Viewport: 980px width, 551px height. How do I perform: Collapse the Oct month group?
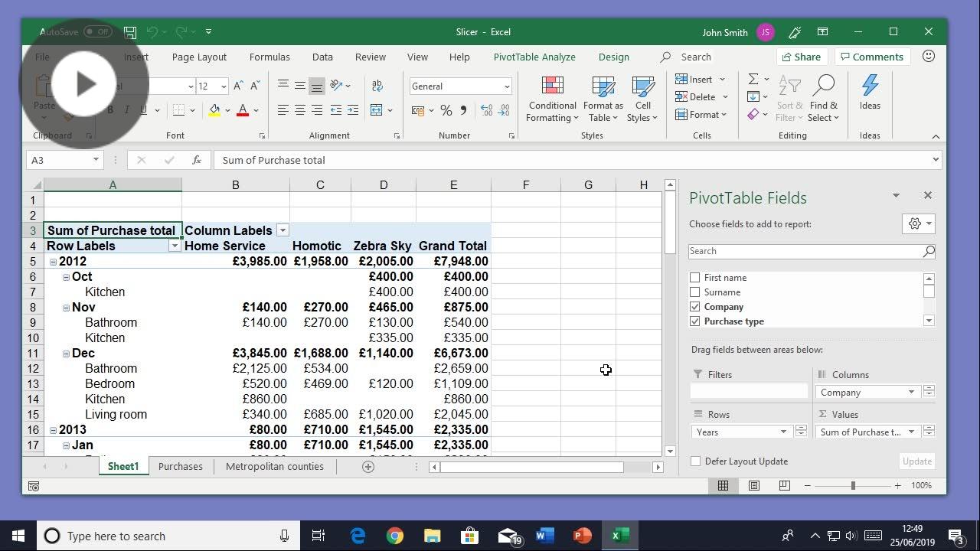point(66,277)
